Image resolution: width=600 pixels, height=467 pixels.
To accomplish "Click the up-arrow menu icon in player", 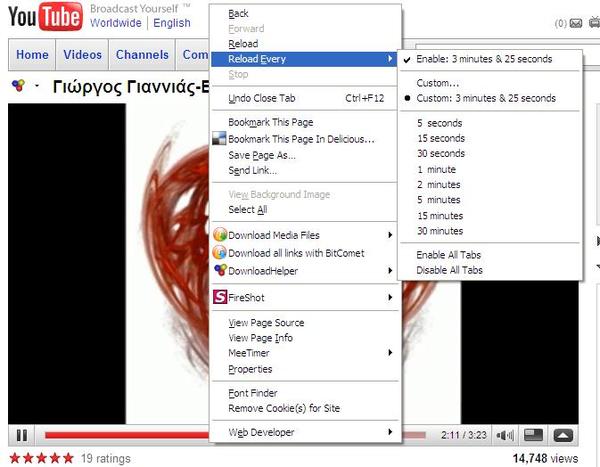I will click(563, 435).
